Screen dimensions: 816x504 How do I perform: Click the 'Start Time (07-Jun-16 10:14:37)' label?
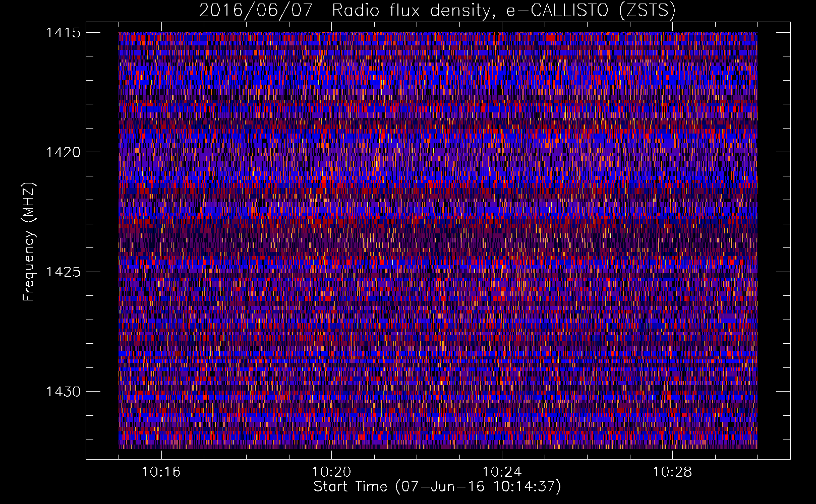point(437,487)
